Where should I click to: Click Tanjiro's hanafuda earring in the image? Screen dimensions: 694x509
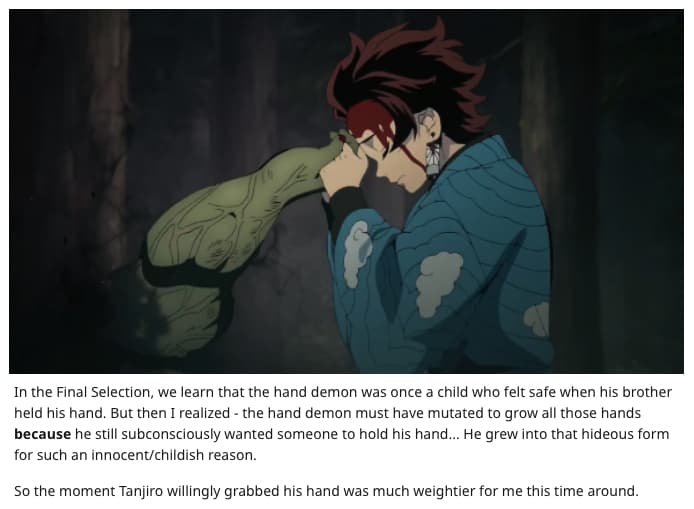(431, 158)
